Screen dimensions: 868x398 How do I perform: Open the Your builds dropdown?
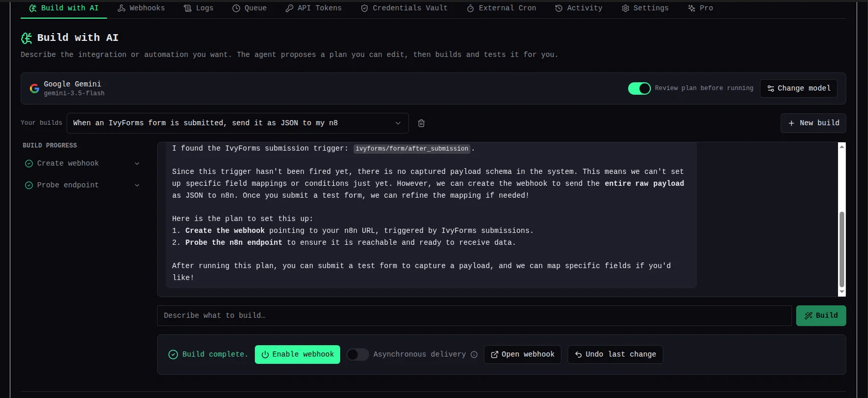coord(237,123)
